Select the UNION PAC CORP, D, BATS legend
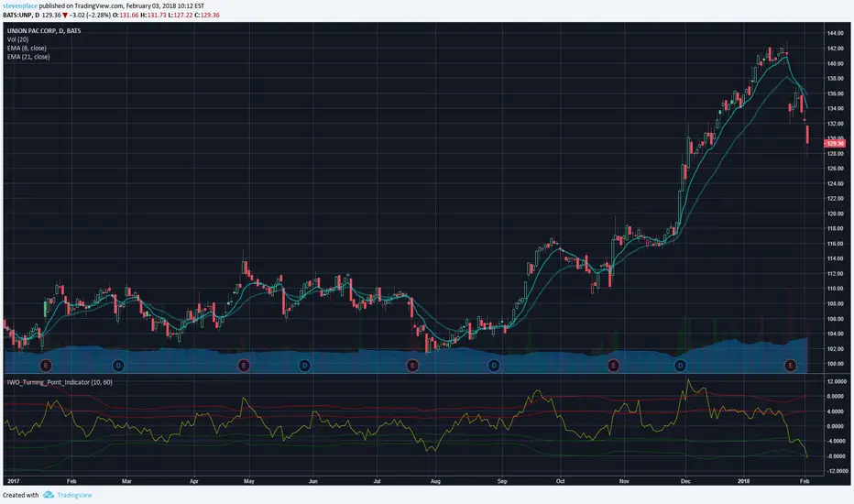The height and width of the screenshot is (504, 854). click(44, 31)
